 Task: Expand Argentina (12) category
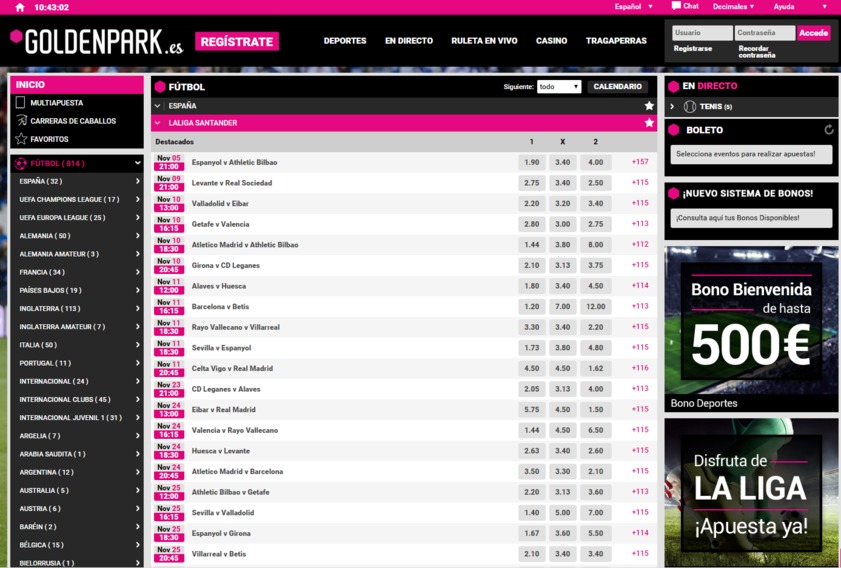click(77, 472)
